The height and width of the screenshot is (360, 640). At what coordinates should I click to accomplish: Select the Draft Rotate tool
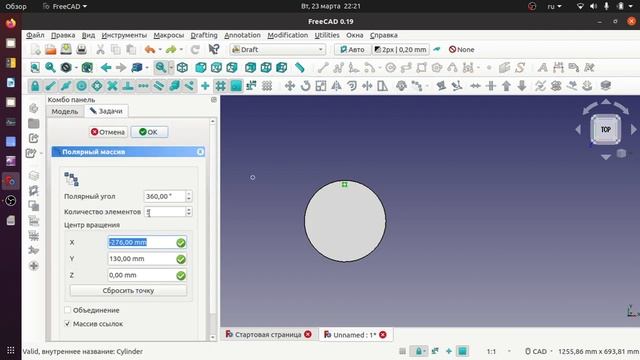tap(305, 86)
